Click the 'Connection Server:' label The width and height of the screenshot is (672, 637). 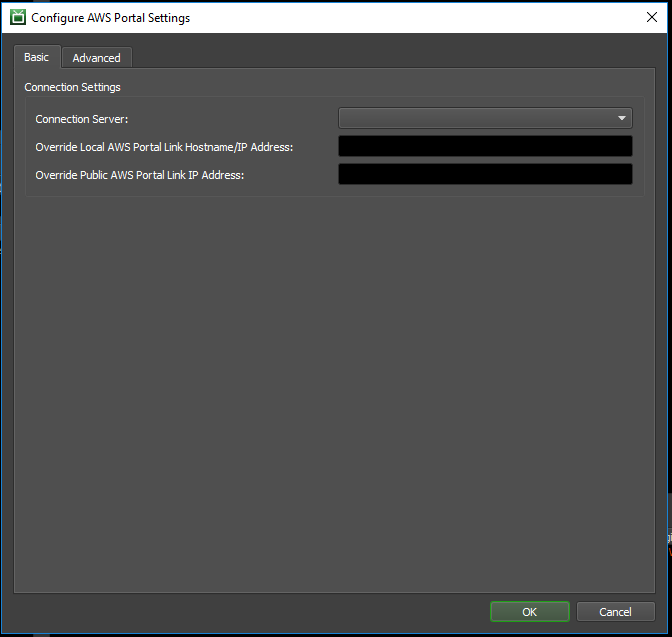pos(82,119)
